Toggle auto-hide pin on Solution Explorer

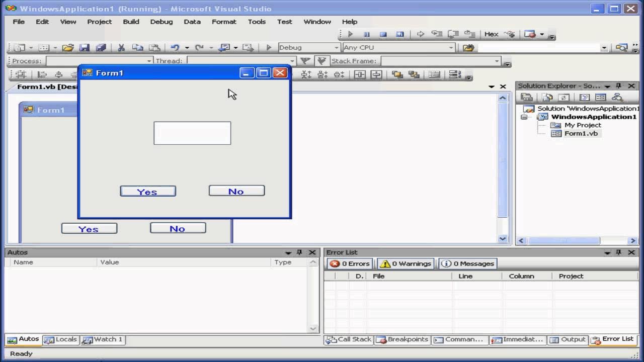click(619, 86)
